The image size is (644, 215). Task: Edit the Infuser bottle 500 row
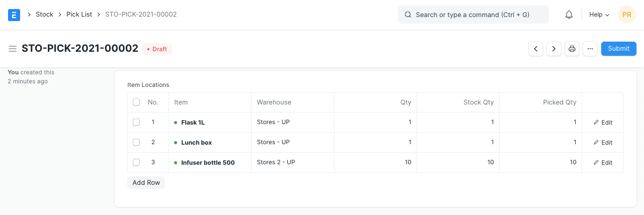click(603, 163)
